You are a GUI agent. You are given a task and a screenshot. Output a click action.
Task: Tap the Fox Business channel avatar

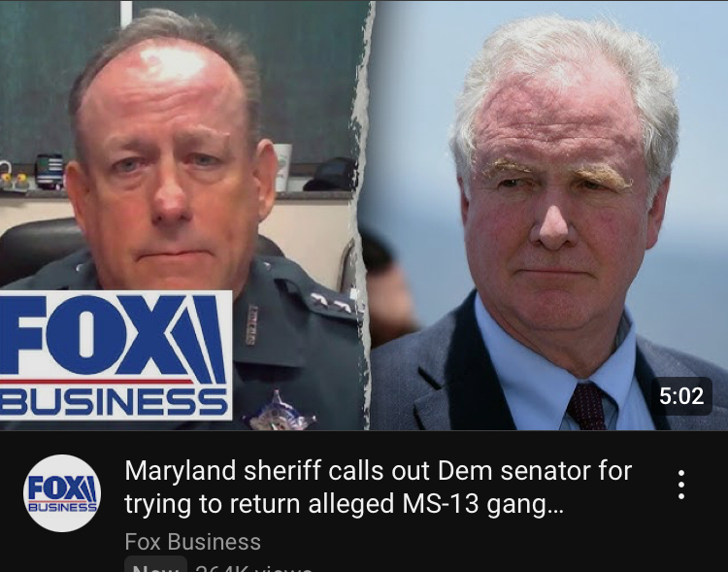[x=62, y=493]
